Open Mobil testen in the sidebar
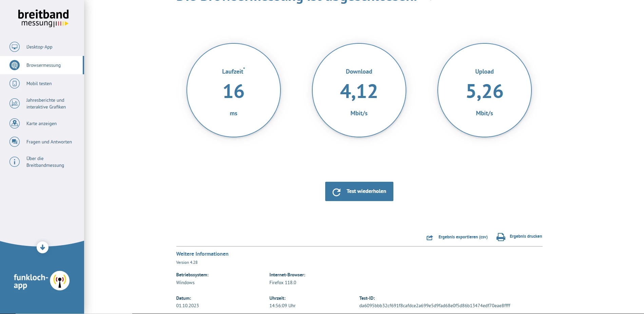 pyautogui.click(x=39, y=83)
